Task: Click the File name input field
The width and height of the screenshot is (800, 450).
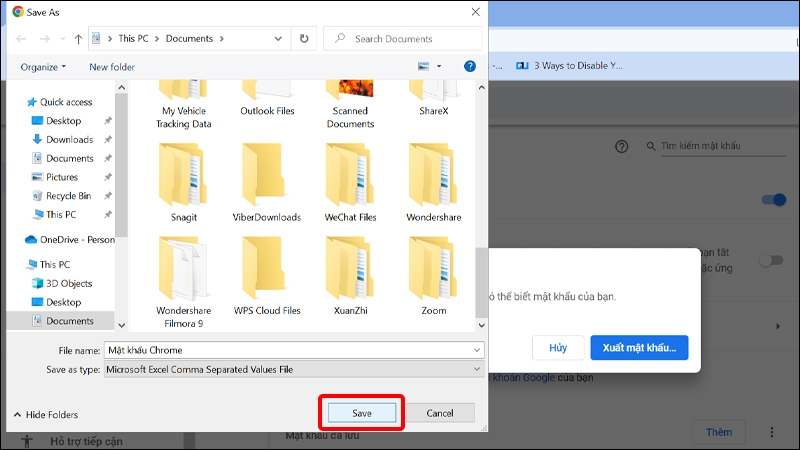Action: [x=288, y=350]
